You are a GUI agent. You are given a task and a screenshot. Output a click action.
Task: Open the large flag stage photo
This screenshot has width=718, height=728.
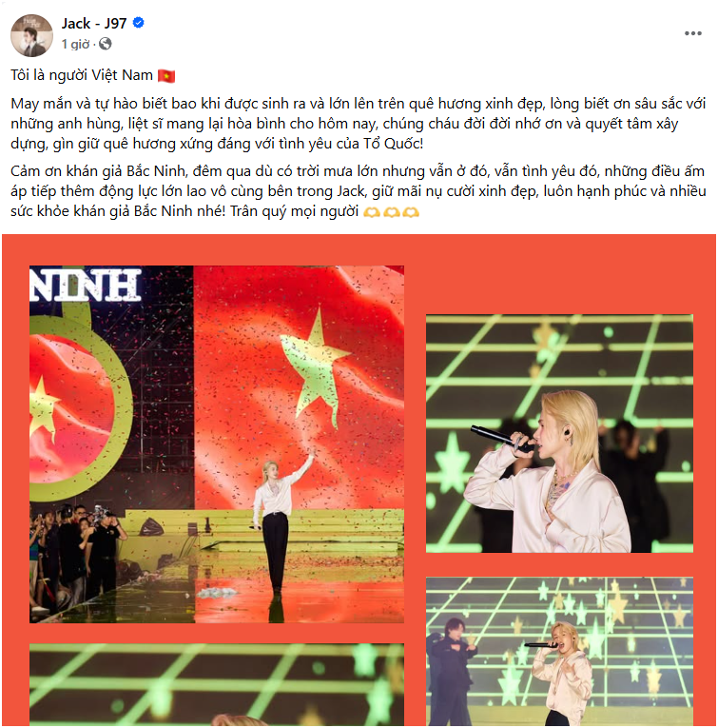click(x=217, y=443)
